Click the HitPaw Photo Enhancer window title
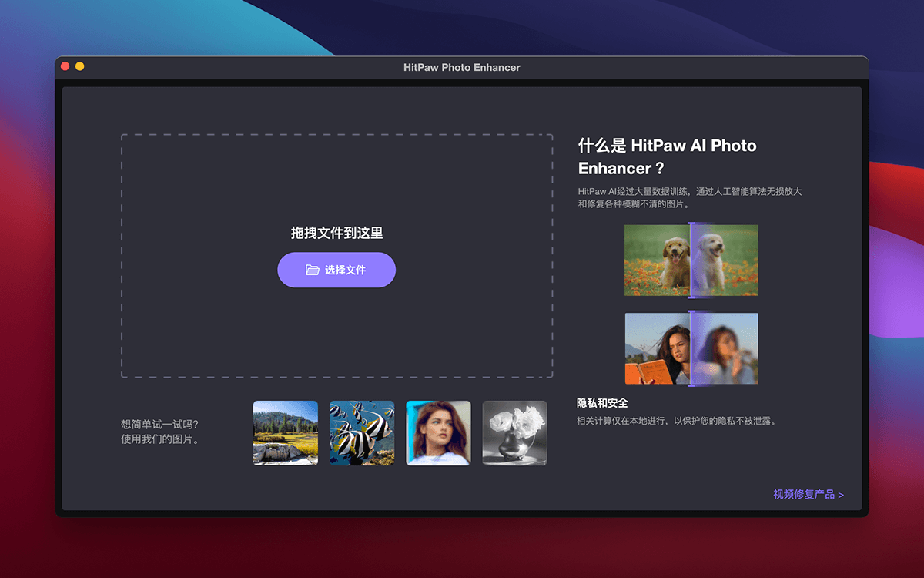This screenshot has height=578, width=924. coord(462,68)
